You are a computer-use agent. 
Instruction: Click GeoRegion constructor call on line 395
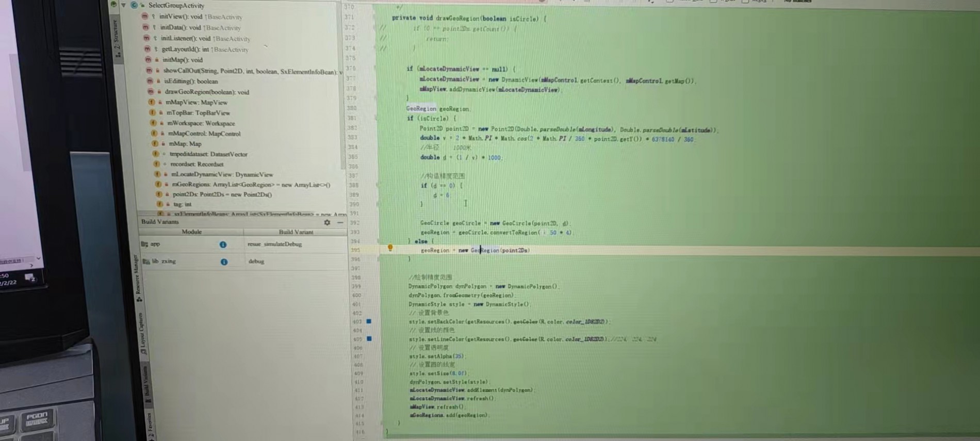pos(500,250)
